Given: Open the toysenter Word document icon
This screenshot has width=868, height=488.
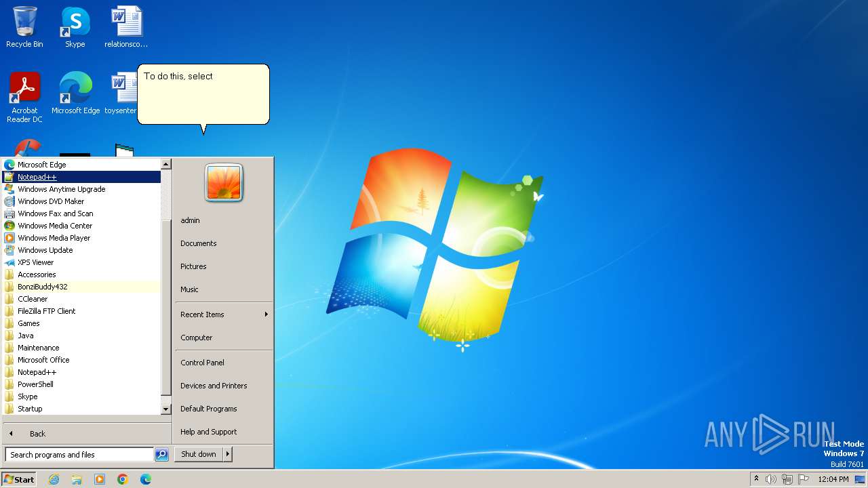Looking at the screenshot, I should tap(122, 93).
